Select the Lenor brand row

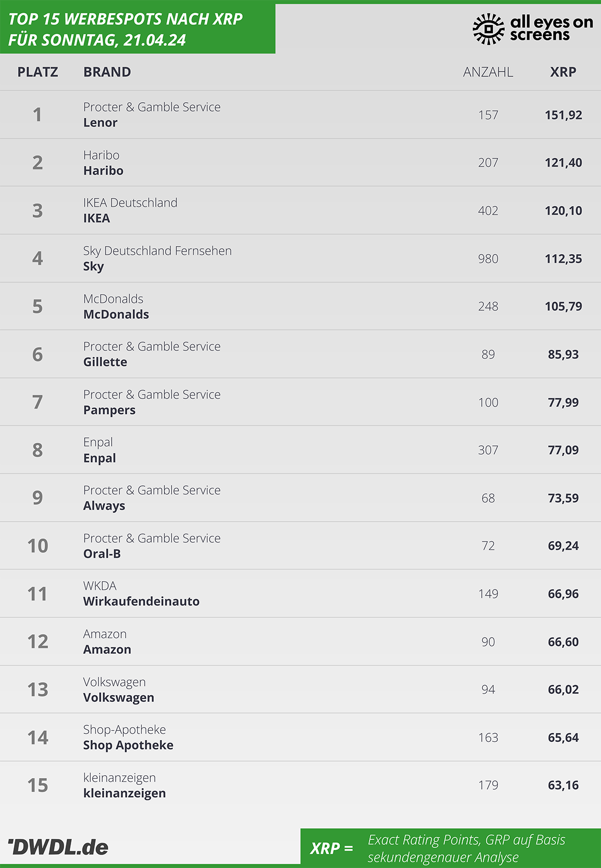click(300, 115)
